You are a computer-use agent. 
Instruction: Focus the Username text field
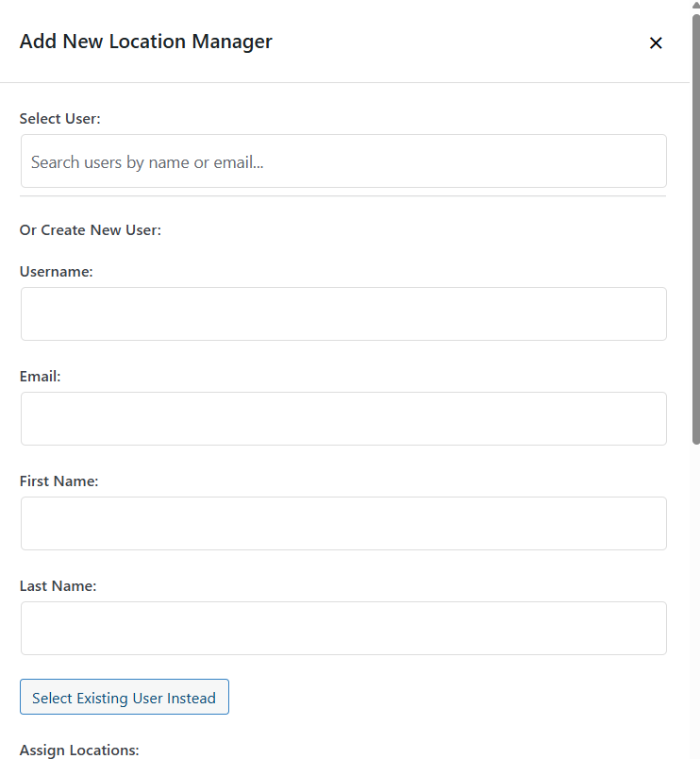click(343, 313)
